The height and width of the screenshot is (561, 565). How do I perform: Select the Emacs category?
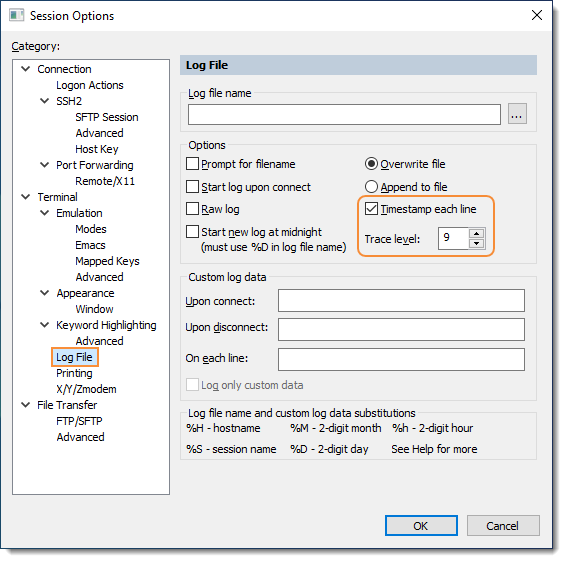90,245
